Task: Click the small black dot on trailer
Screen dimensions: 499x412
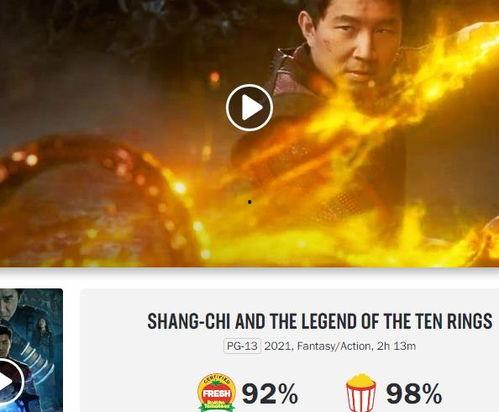Action: [x=250, y=202]
